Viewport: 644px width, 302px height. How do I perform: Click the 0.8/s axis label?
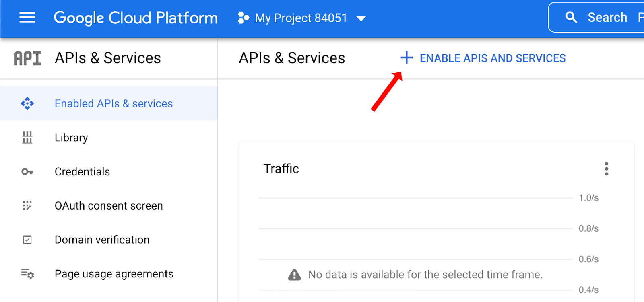pos(588,228)
